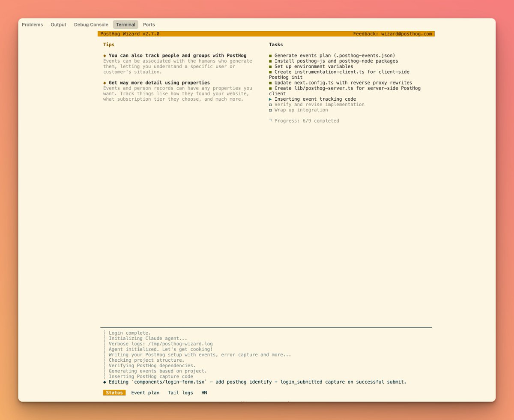Click arrow marker beside 'Inserting event tracking code'
This screenshot has width=514, height=420.
click(x=270, y=99)
